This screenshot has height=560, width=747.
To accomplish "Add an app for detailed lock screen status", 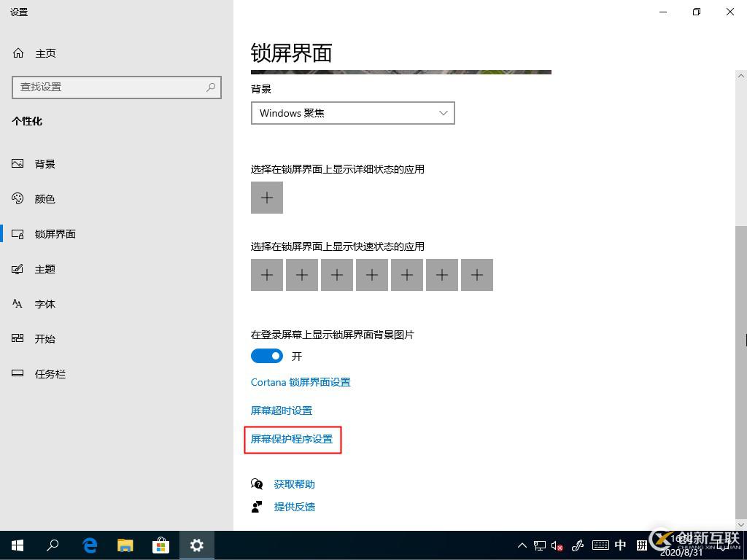I will point(266,197).
